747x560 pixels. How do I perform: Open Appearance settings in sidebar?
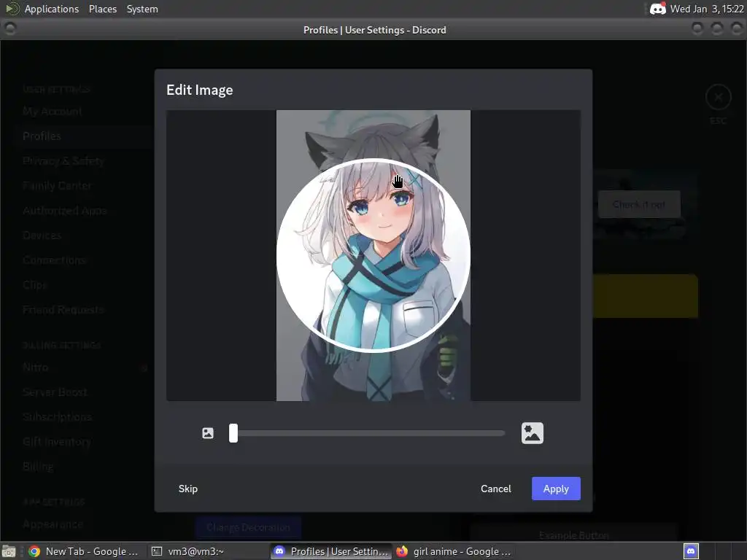click(x=53, y=524)
